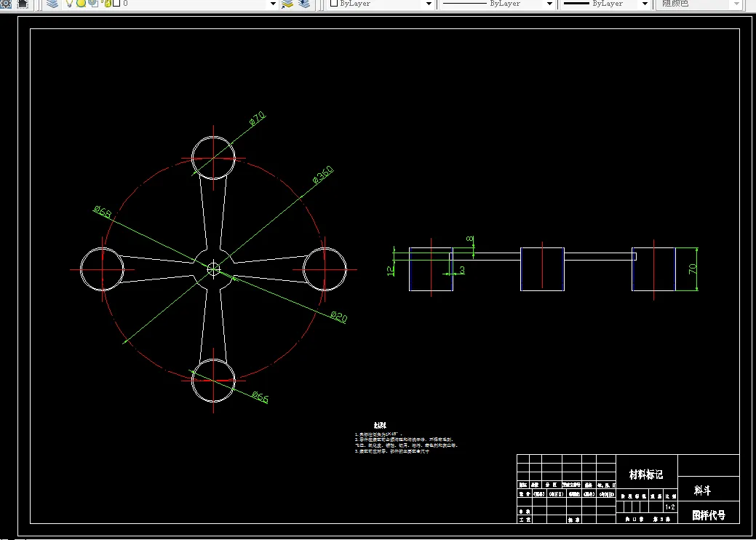Click the small center hole circle of the hub
756x540 pixels.
pos(214,269)
